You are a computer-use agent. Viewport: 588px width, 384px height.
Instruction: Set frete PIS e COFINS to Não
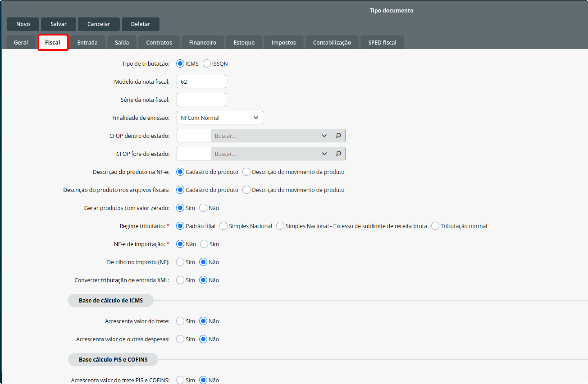203,380
